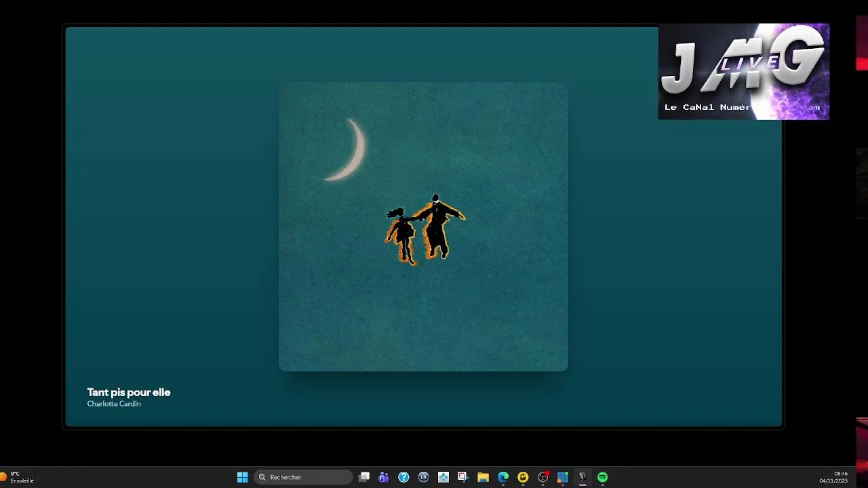Open File Explorer from the taskbar
868x488 pixels.
pyautogui.click(x=483, y=477)
